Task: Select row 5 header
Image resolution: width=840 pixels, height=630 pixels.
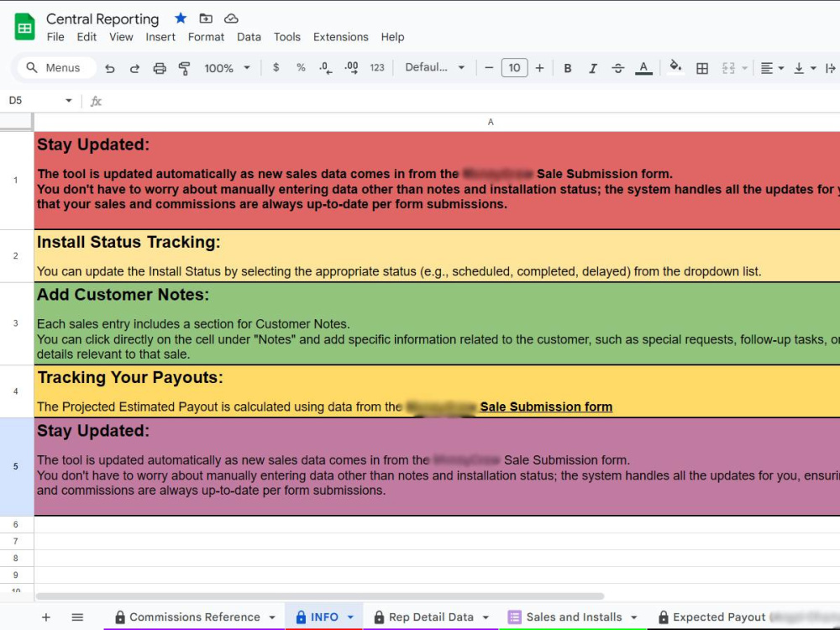Action: pyautogui.click(x=16, y=466)
